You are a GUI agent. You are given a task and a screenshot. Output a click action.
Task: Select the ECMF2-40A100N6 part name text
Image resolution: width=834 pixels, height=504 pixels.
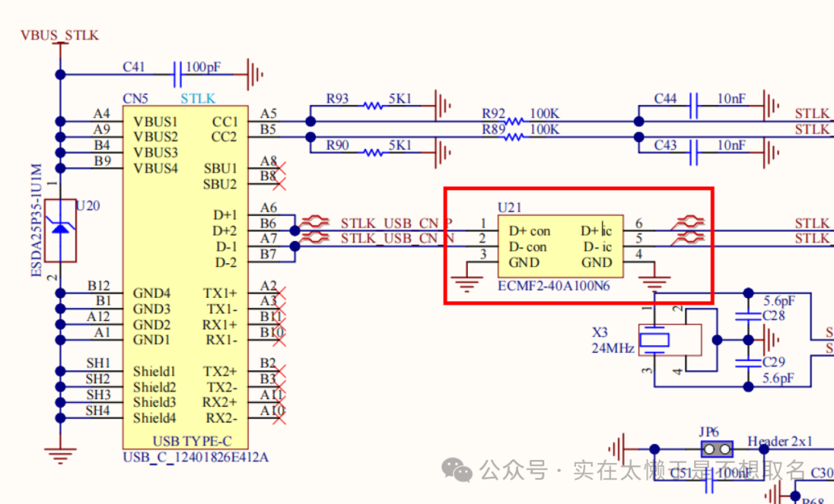point(554,286)
